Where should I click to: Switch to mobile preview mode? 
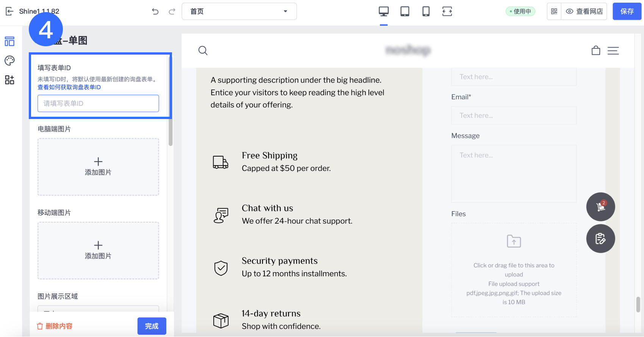pos(426,11)
